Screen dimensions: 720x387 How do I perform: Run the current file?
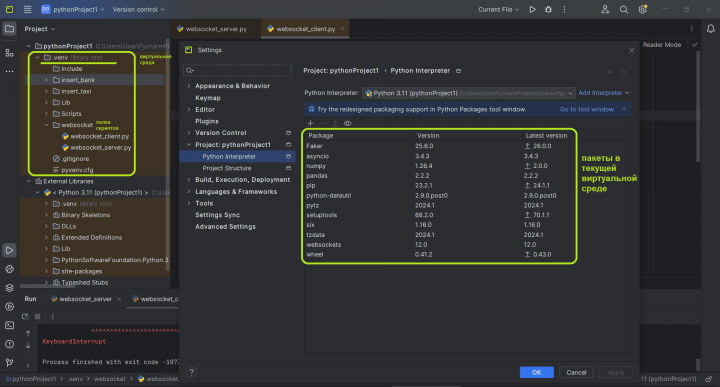click(x=532, y=9)
